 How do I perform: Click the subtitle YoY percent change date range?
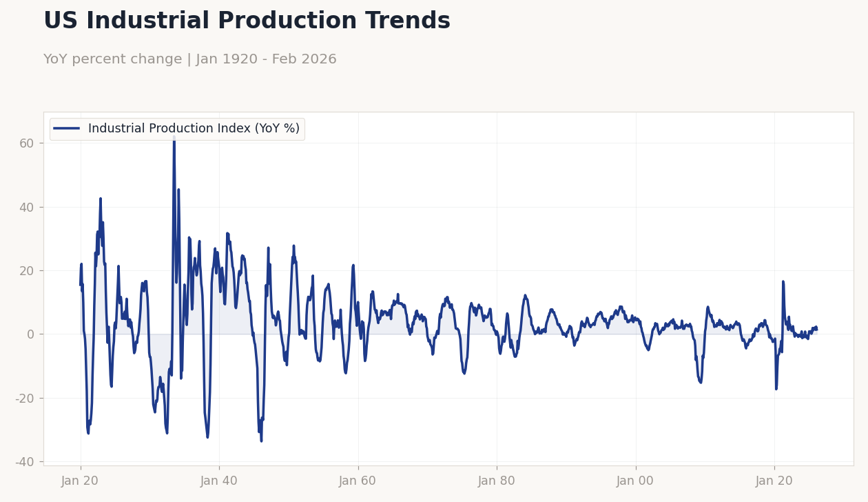tap(190, 59)
